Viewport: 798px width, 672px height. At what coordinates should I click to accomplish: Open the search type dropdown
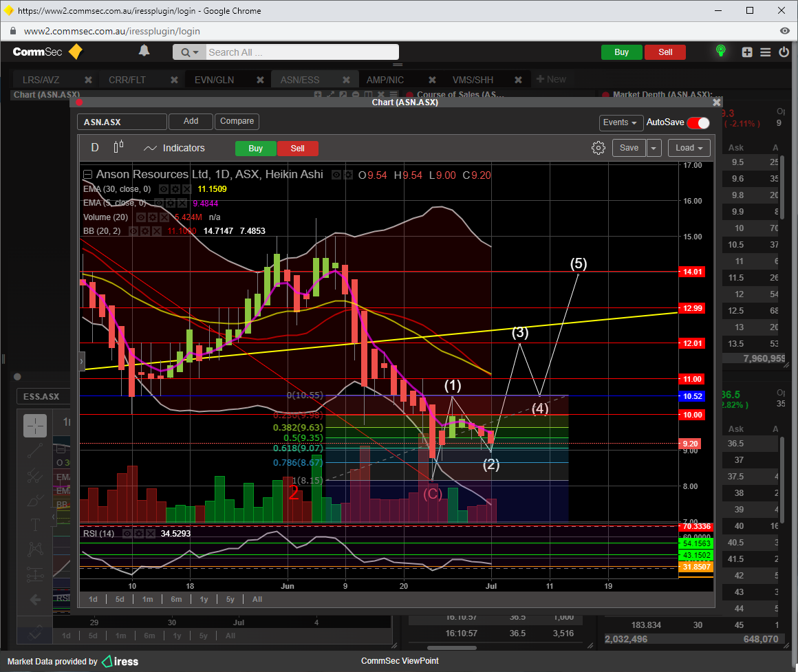coord(189,52)
